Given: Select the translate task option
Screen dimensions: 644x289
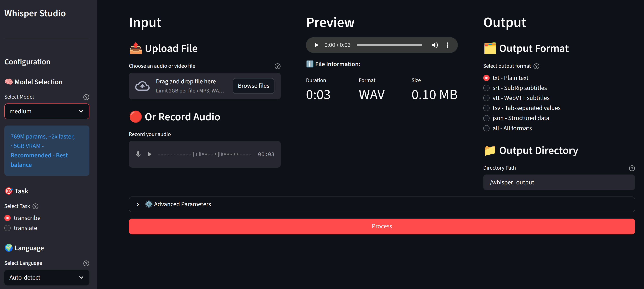Looking at the screenshot, I should point(21,228).
